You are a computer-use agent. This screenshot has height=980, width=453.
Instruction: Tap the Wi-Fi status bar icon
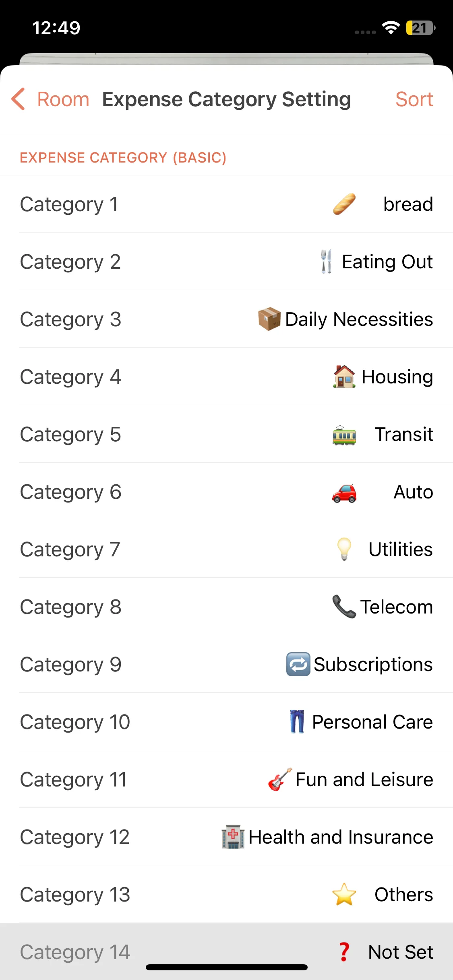[391, 28]
